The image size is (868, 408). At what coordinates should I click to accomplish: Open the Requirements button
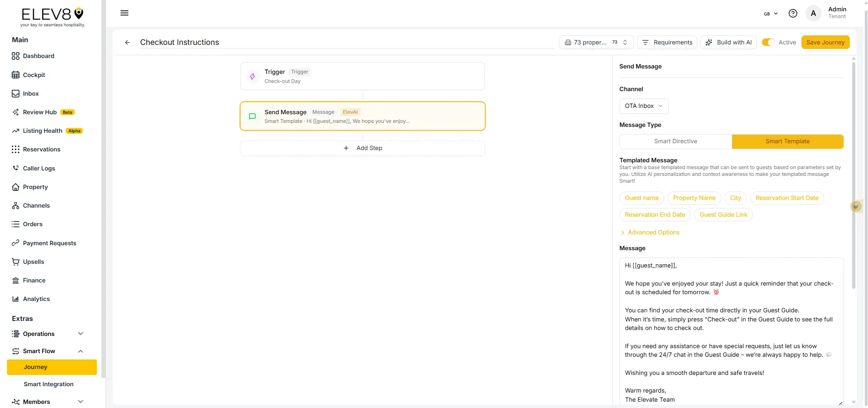tap(667, 42)
